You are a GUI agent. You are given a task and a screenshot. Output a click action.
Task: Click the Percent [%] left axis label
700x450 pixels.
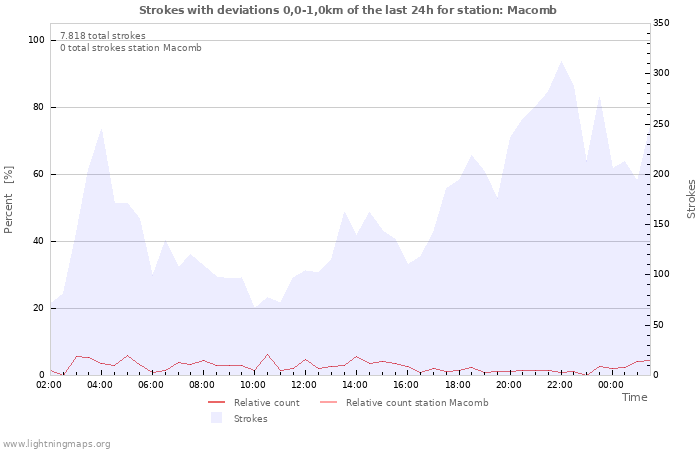9,200
